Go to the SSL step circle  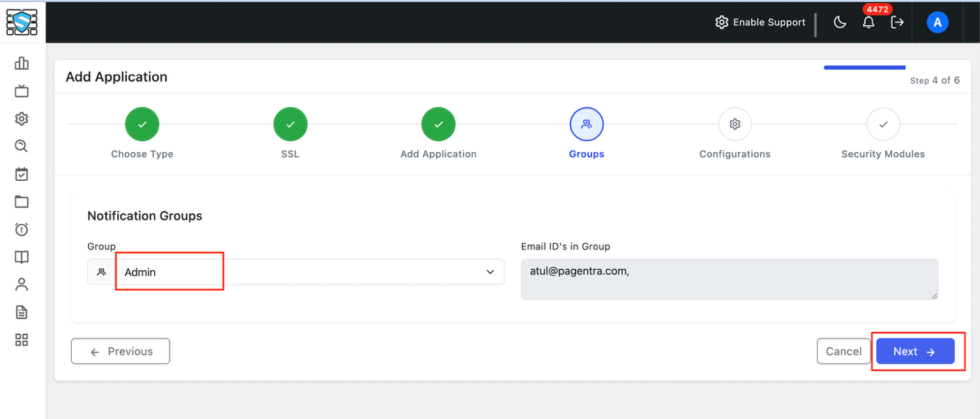point(290,125)
